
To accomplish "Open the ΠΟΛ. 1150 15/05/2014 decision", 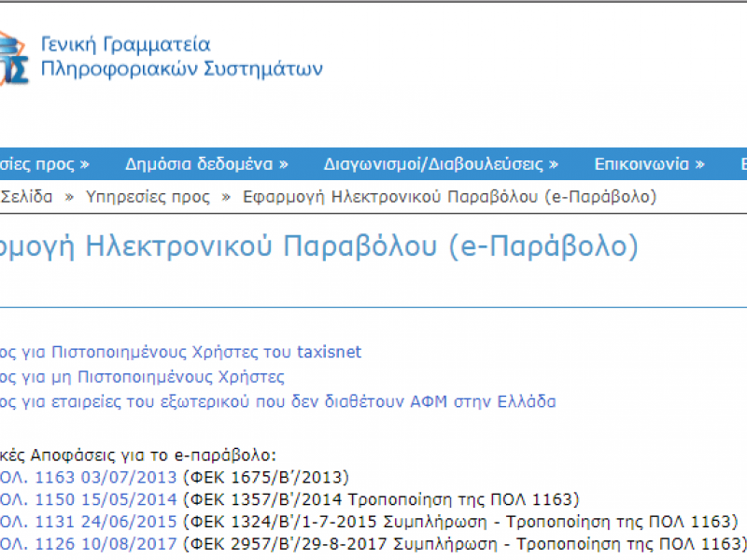I will coord(89,499).
